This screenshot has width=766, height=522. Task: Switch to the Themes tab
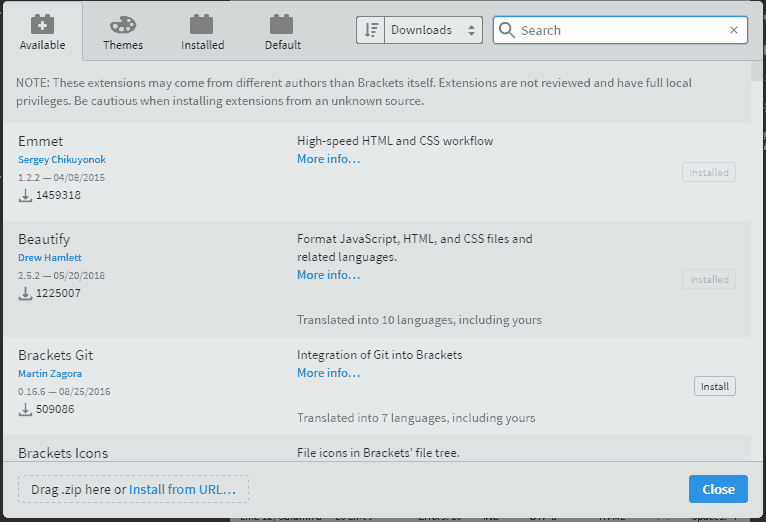click(123, 32)
